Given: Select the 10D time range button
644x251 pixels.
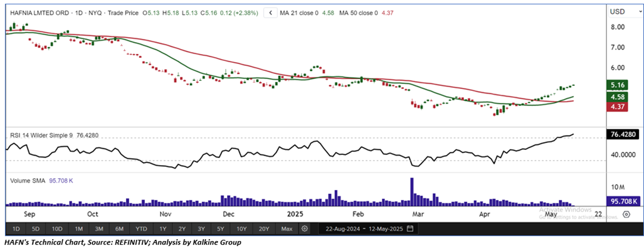Looking at the screenshot, I should (57, 228).
